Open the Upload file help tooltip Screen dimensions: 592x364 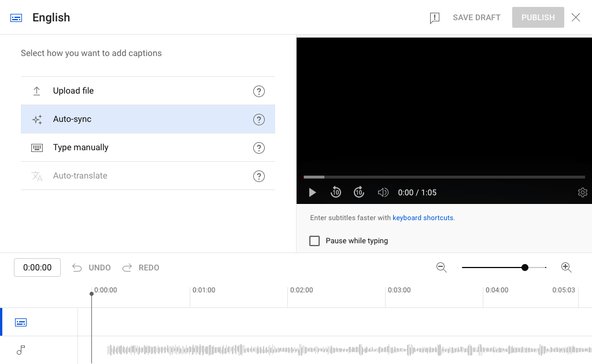258,91
